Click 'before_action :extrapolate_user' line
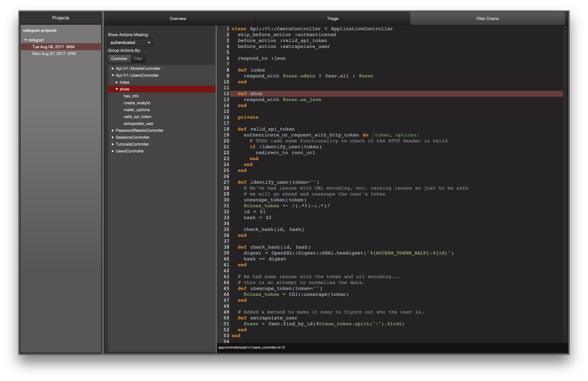Viewport: 588px width, 381px height. [284, 46]
